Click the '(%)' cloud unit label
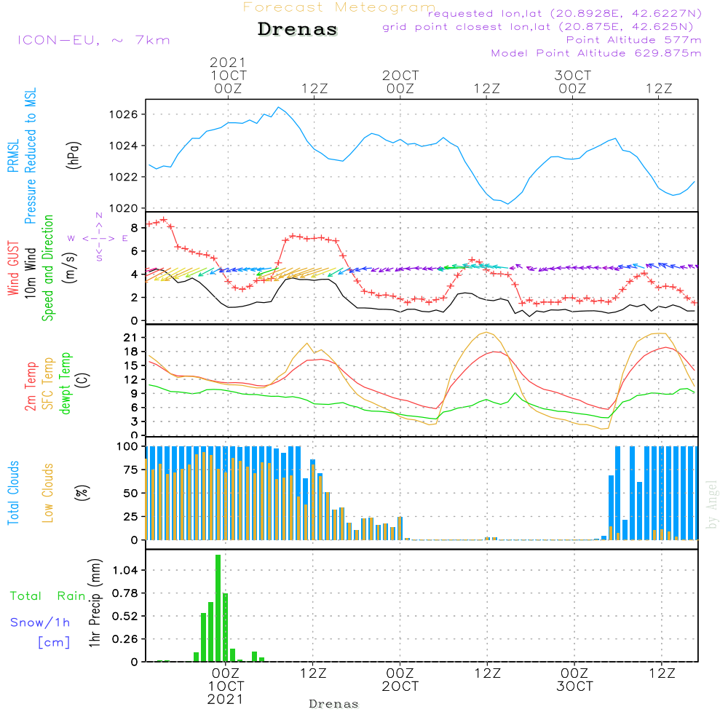The width and height of the screenshot is (728, 728). (x=82, y=493)
